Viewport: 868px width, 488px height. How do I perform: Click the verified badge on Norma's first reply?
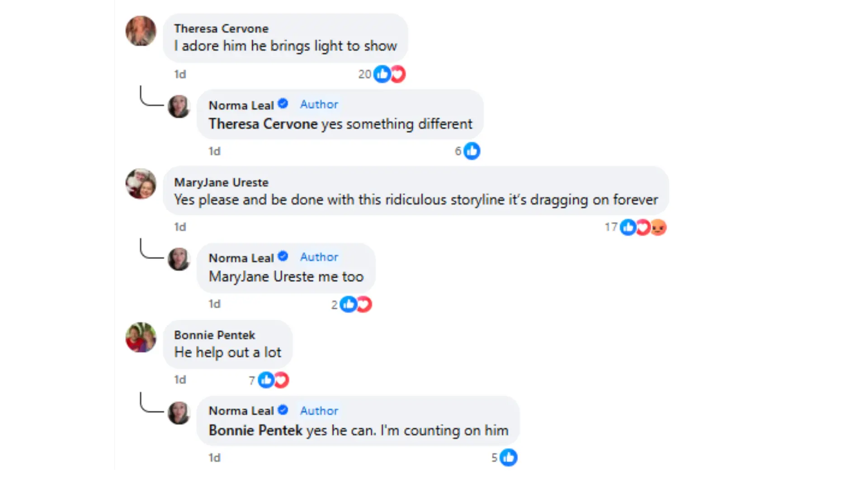click(283, 104)
